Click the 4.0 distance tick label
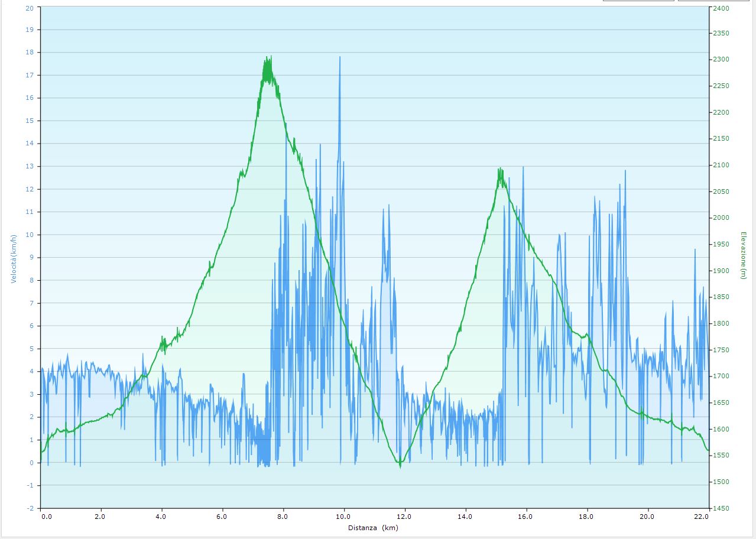The width and height of the screenshot is (756, 539). (162, 516)
